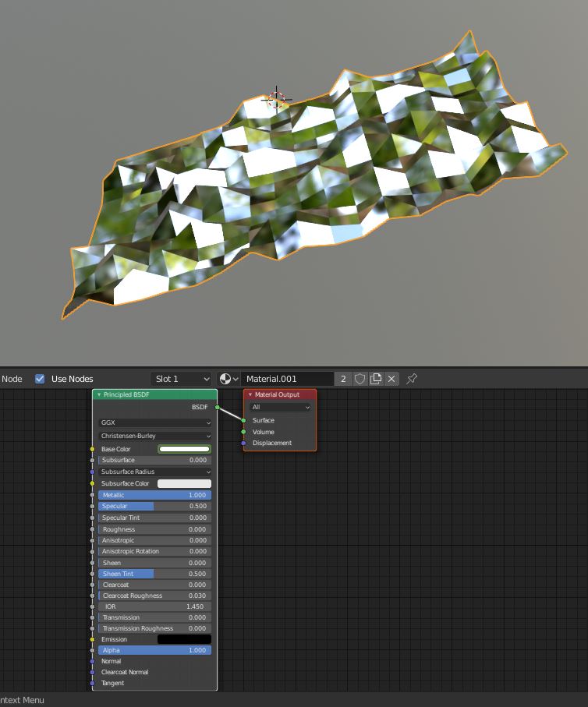
Task: Open the Christensen-Burley subsurface method dropdown
Action: [x=154, y=437]
